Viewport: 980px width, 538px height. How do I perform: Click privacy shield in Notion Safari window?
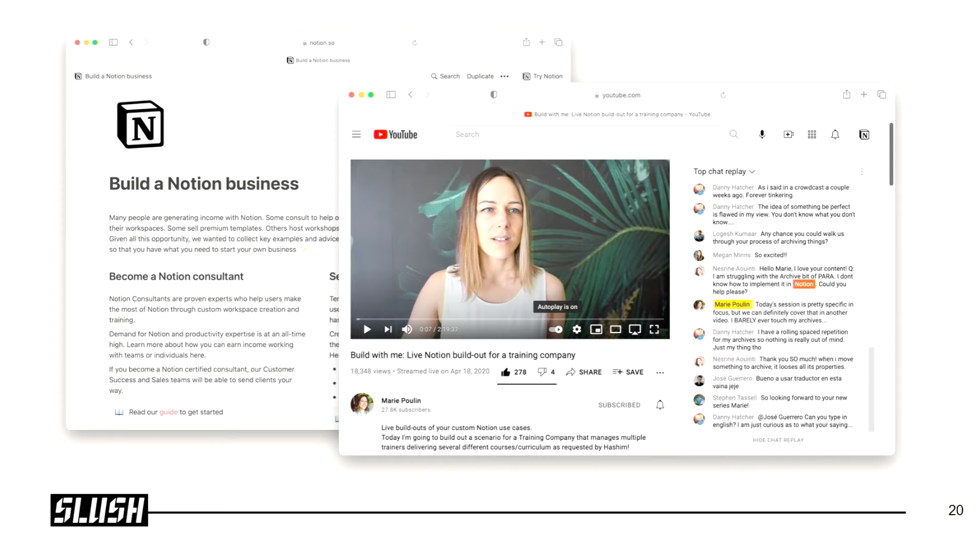pos(206,42)
